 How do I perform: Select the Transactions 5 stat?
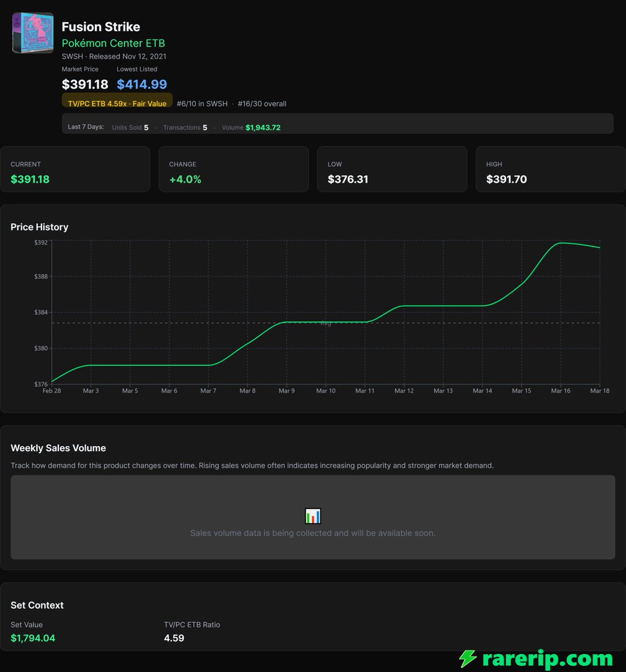(x=185, y=128)
